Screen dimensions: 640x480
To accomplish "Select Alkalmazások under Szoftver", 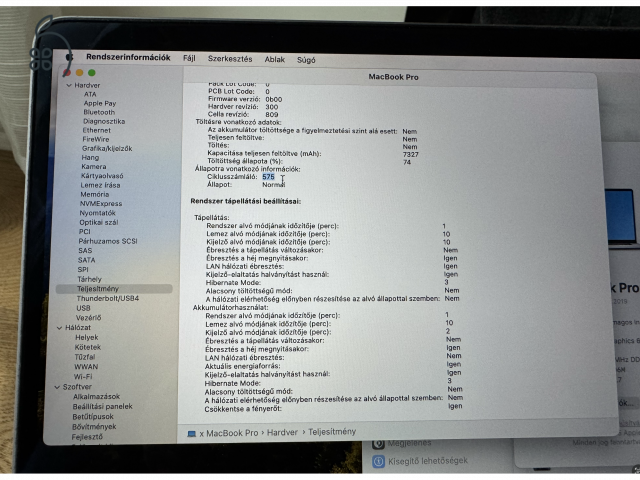I will pyautogui.click(x=96, y=397).
